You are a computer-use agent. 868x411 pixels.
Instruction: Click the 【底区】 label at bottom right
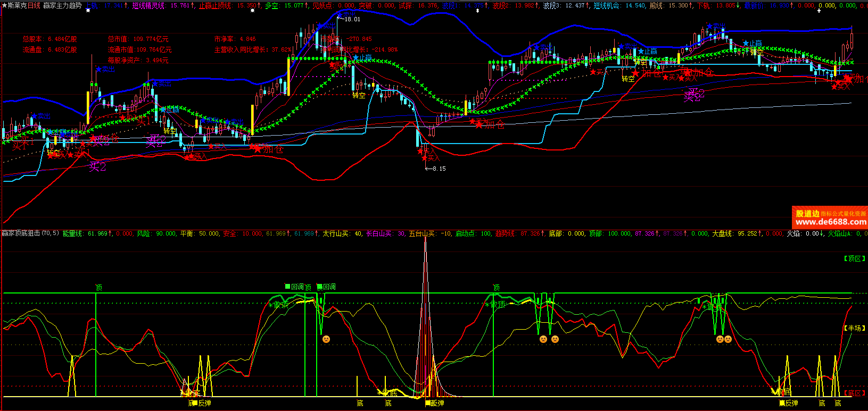pos(854,393)
